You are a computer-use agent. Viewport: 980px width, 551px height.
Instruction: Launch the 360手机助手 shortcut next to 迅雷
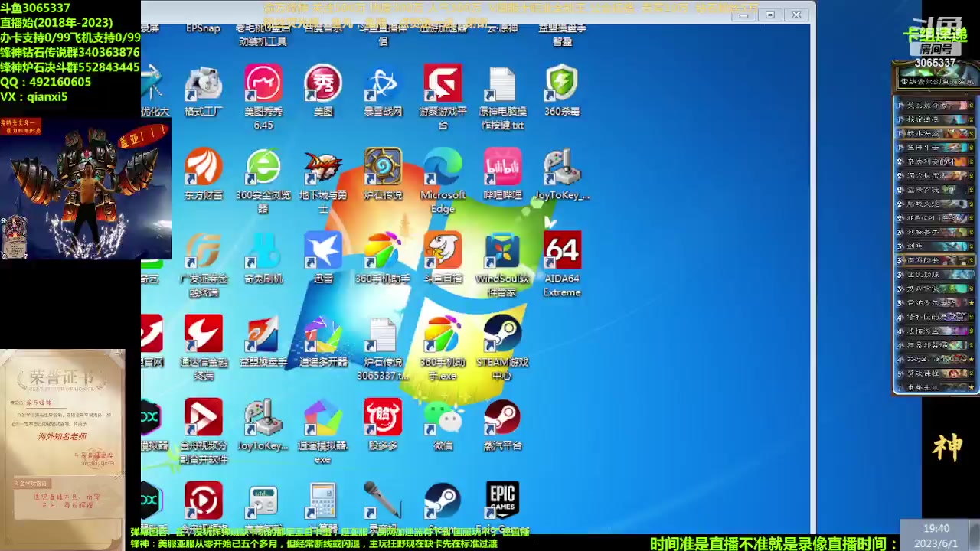click(x=383, y=259)
